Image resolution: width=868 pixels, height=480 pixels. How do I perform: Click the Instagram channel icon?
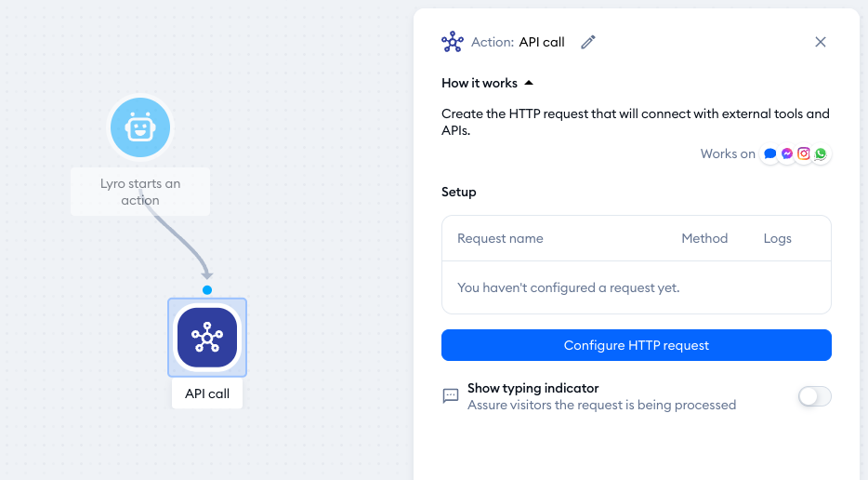(x=804, y=153)
